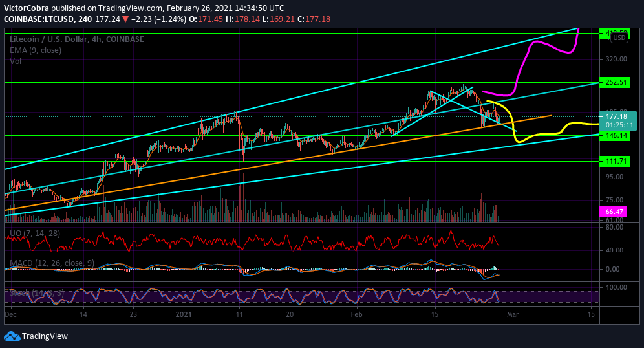Image resolution: width=644 pixels, height=348 pixels.
Task: Select the 252.51 green price label
Action: [x=614, y=82]
